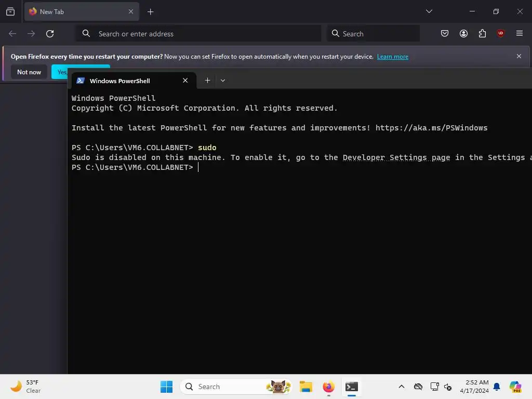
Task: Minimize the Firefox window
Action: 472,11
